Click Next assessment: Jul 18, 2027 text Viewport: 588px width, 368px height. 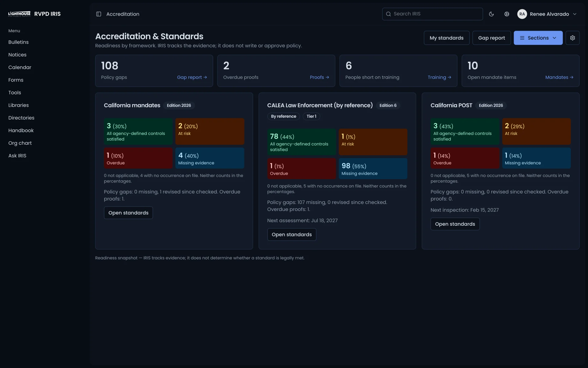pyautogui.click(x=302, y=220)
